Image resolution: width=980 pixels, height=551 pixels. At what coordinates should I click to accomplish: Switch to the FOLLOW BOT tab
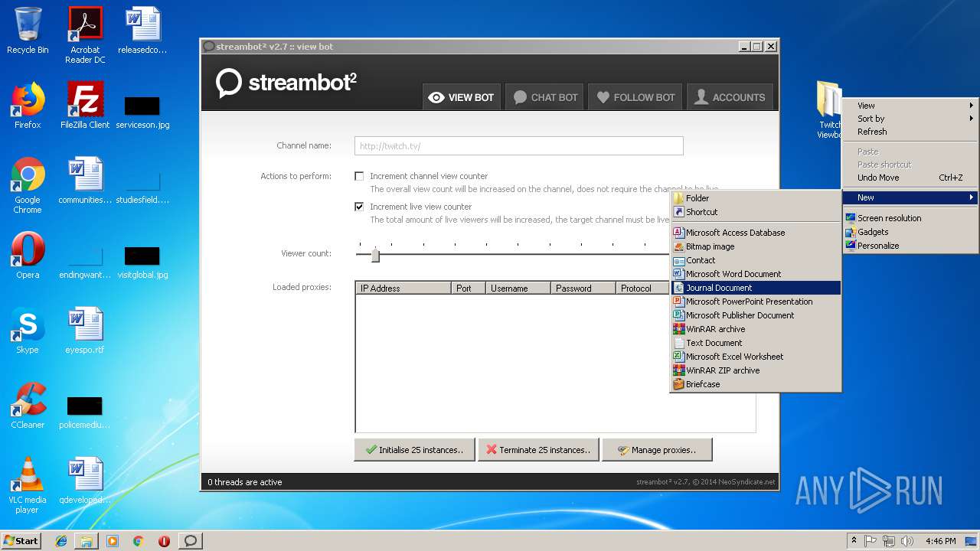635,97
